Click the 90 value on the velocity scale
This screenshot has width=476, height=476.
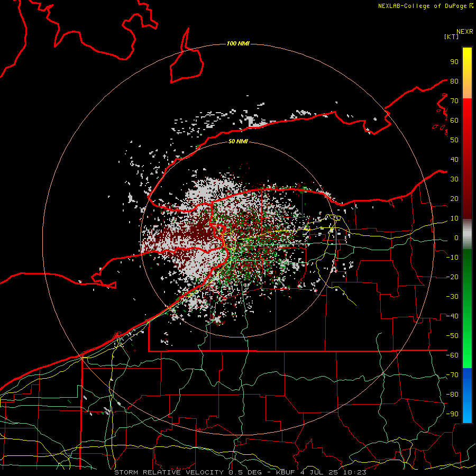click(x=454, y=62)
